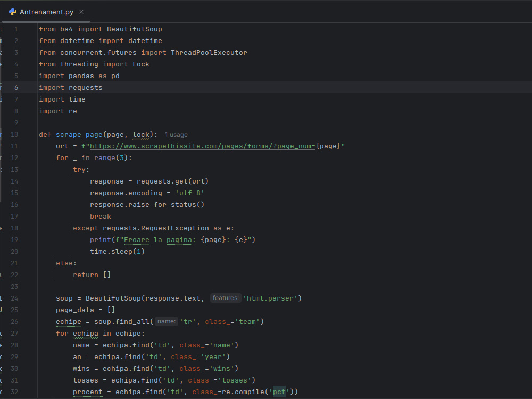Click 'range(3)' on line 12

point(111,158)
